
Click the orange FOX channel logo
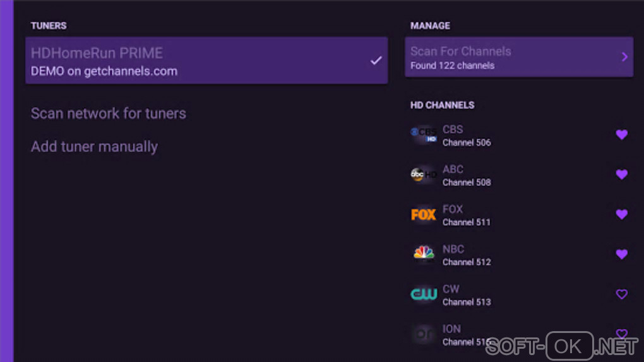click(x=423, y=215)
